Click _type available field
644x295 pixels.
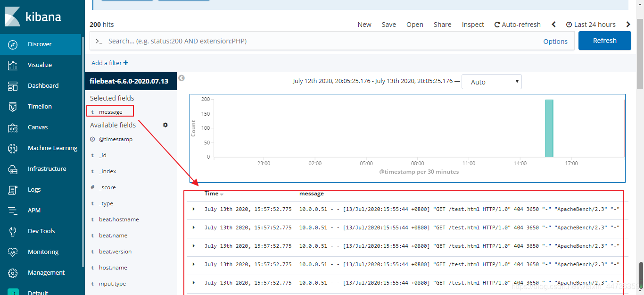[x=106, y=203]
